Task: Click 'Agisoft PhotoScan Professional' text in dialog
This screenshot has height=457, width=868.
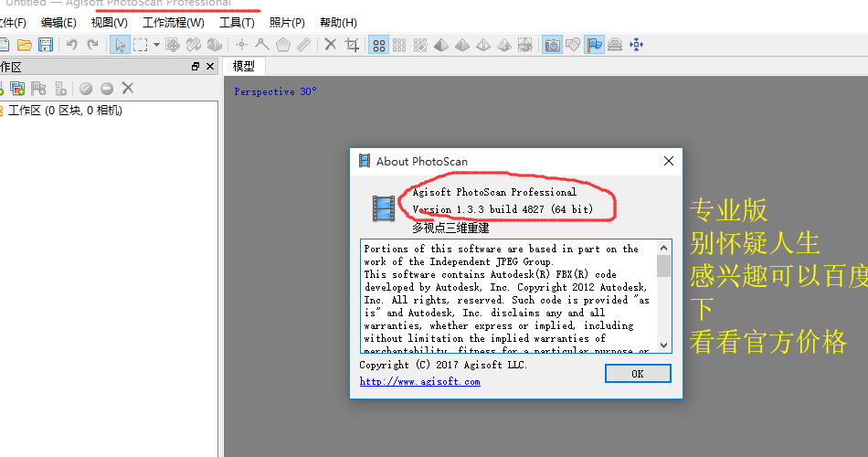Action: pos(494,192)
